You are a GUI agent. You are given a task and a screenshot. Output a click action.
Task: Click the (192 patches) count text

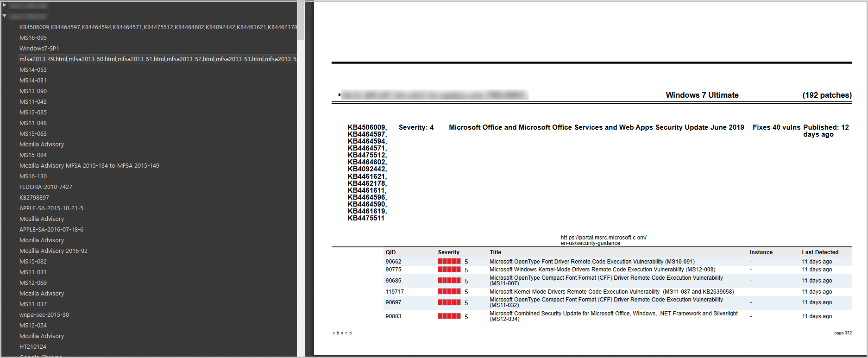coord(827,95)
